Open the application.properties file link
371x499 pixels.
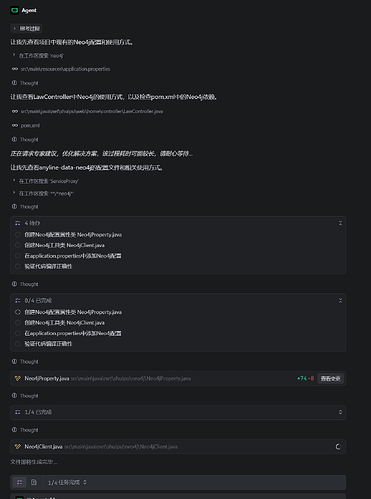[x=65, y=69]
